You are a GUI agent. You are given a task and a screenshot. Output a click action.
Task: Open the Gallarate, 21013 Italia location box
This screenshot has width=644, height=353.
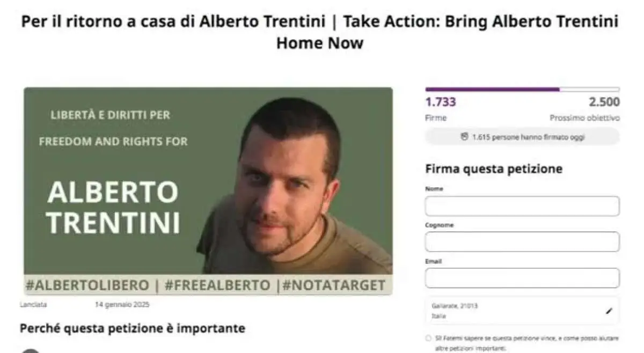[x=522, y=311]
